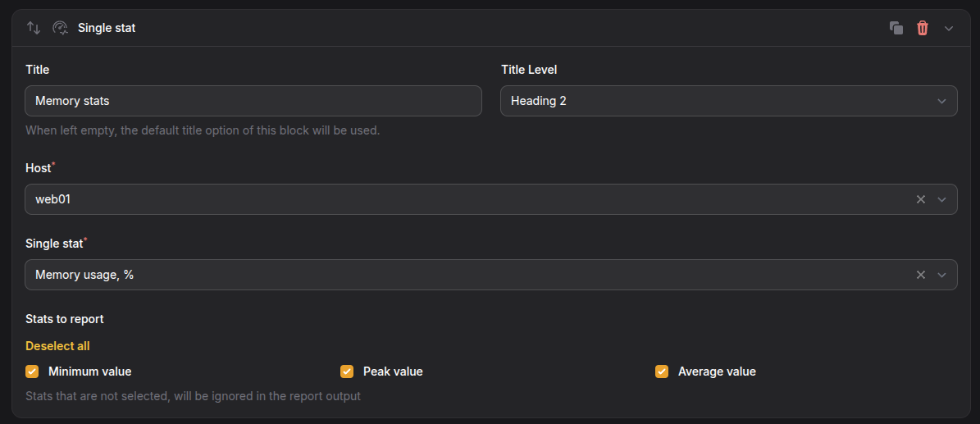This screenshot has height=424, width=980.
Task: Clear the Memory usage, % selection
Action: tap(921, 275)
